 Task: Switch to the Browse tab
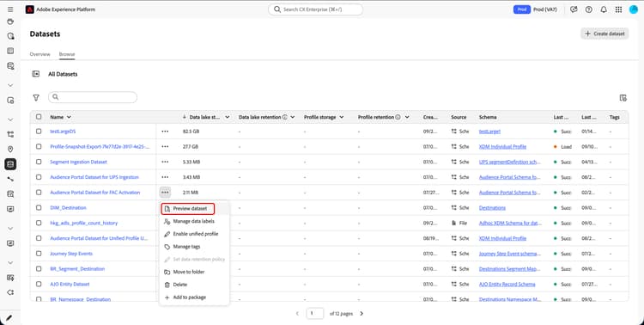pyautogui.click(x=66, y=54)
